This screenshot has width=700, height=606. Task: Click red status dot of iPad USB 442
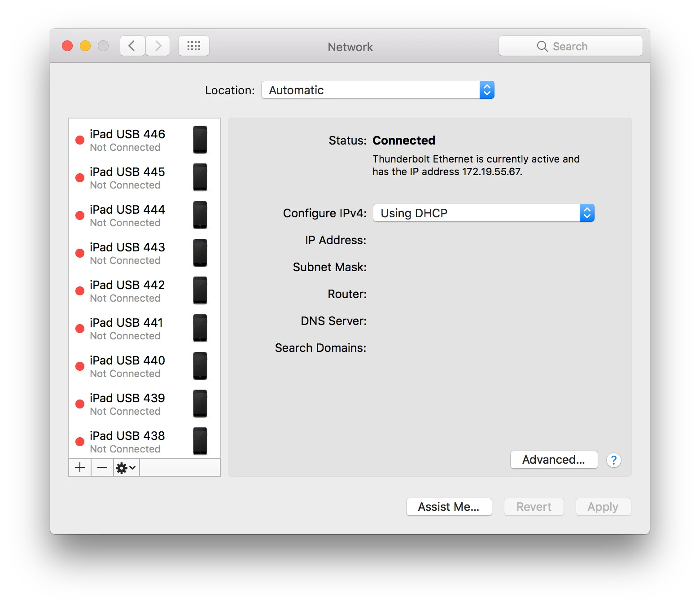80,291
